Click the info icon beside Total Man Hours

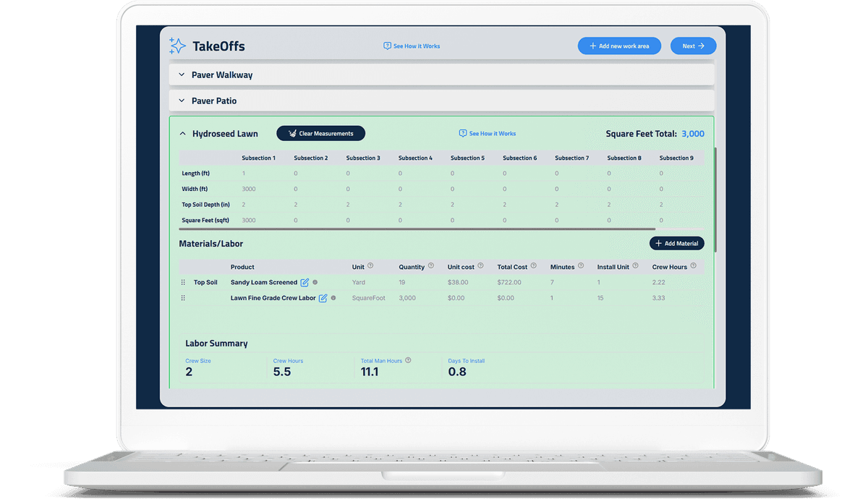point(409,360)
